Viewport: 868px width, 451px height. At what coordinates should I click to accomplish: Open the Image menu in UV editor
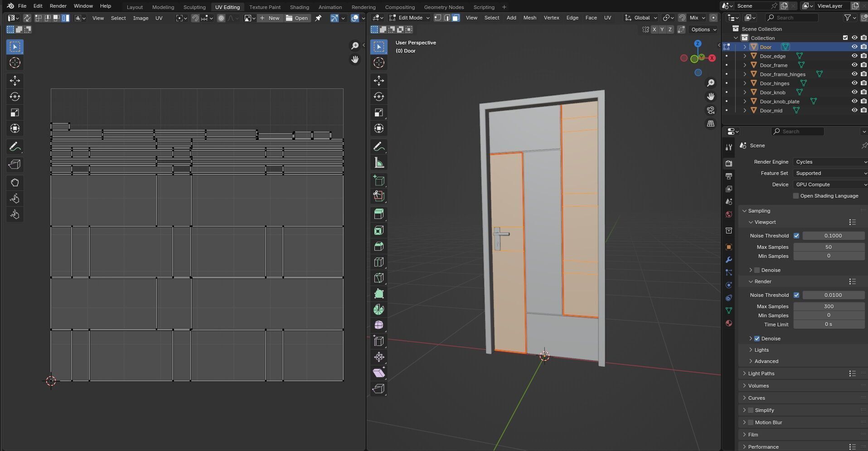tap(141, 18)
